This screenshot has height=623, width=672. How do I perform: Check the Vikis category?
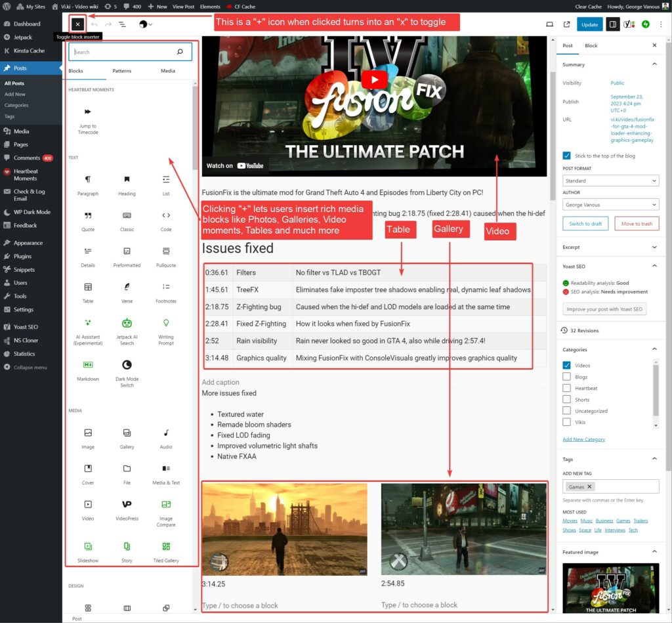tap(566, 422)
